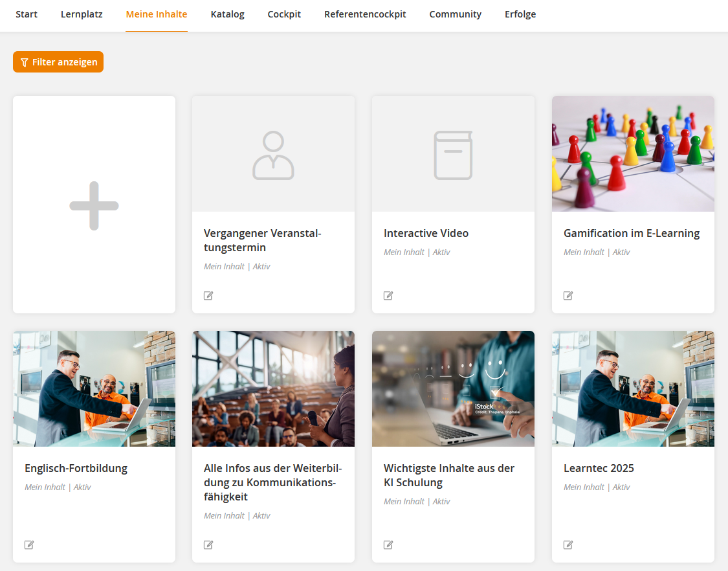Switch to the Lernplatz tab

(82, 14)
